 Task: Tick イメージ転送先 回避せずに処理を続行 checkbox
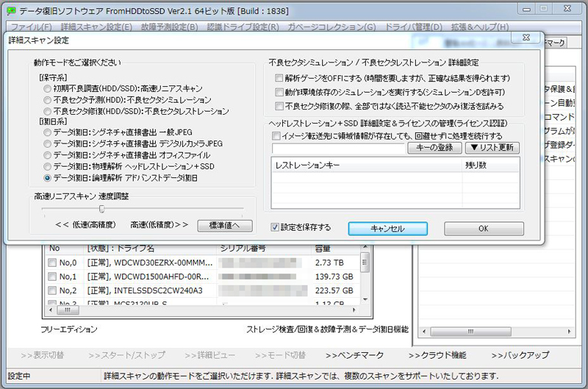click(x=276, y=136)
